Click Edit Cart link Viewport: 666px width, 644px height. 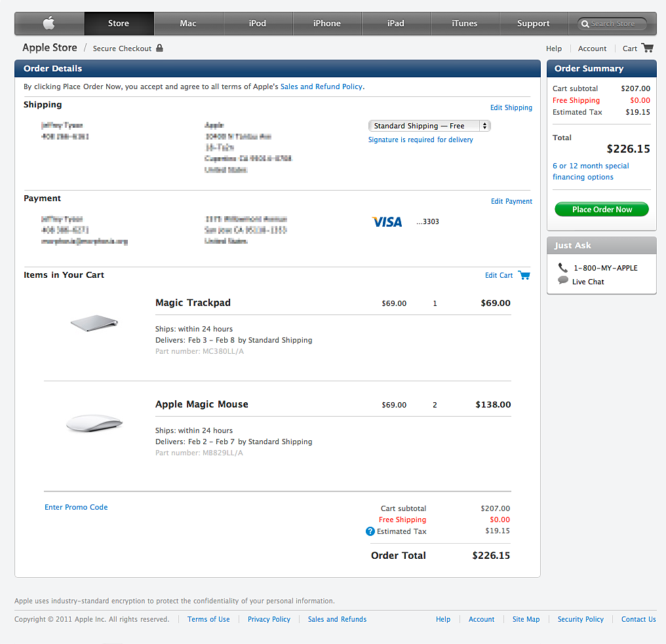click(x=499, y=275)
